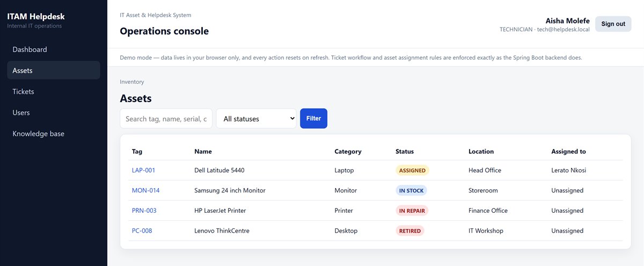Click the HP LaserJet Printer cell

tap(220, 211)
